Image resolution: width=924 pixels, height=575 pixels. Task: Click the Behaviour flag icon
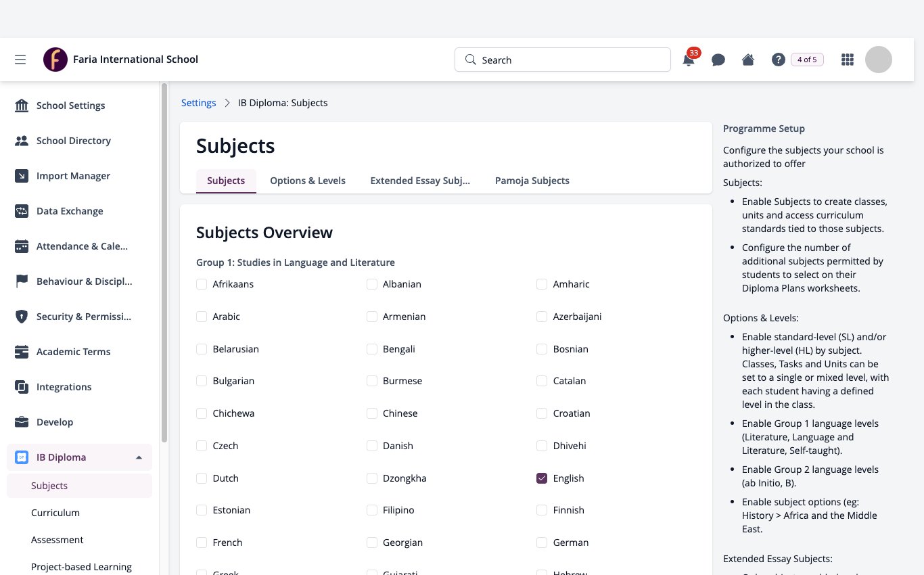pos(22,281)
